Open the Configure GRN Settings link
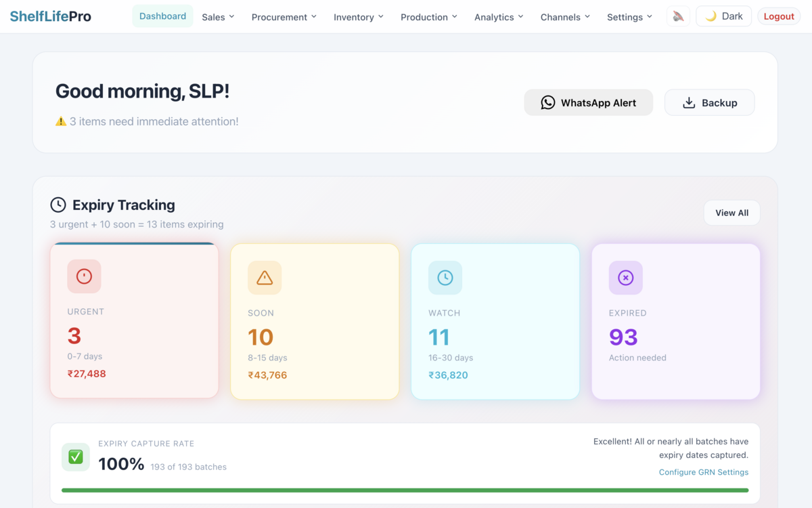812x508 pixels. point(704,472)
